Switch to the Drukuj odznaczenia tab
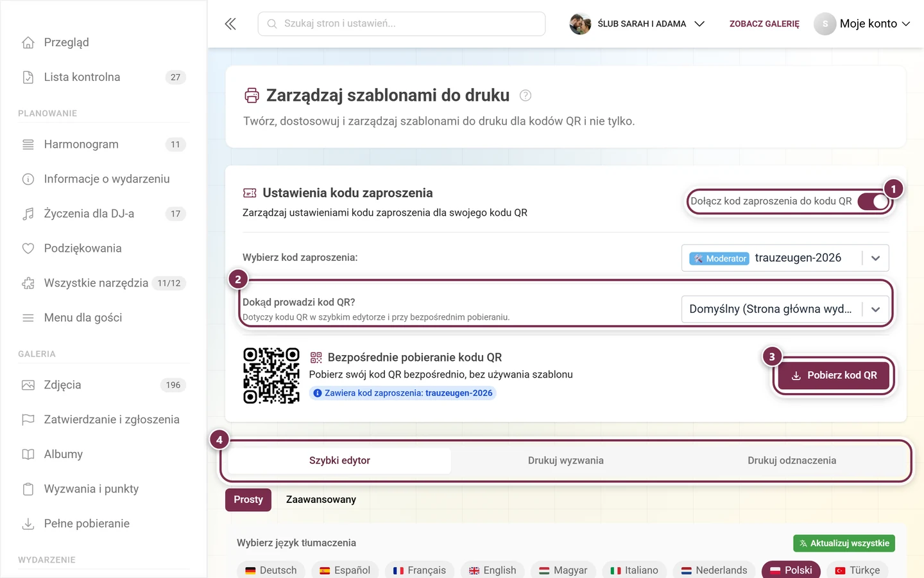The height and width of the screenshot is (578, 924). (x=792, y=460)
